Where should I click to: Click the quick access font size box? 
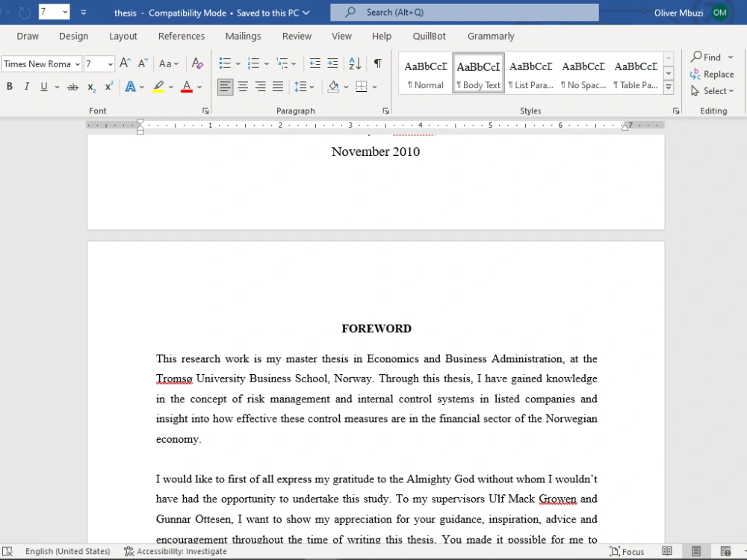54,12
